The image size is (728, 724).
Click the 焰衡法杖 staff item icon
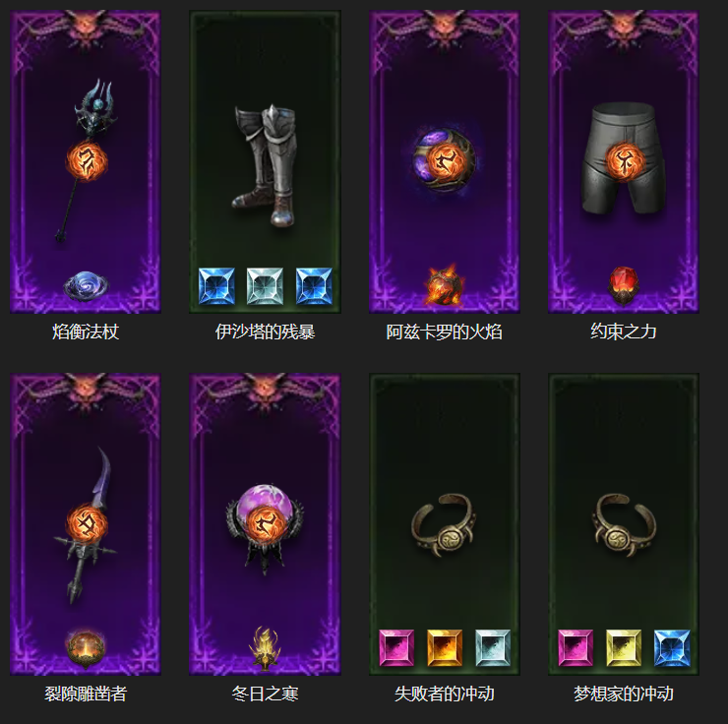point(86,160)
